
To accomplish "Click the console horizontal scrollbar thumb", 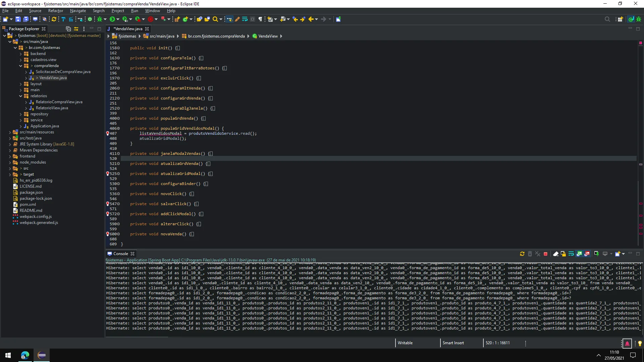I will [x=137, y=337].
